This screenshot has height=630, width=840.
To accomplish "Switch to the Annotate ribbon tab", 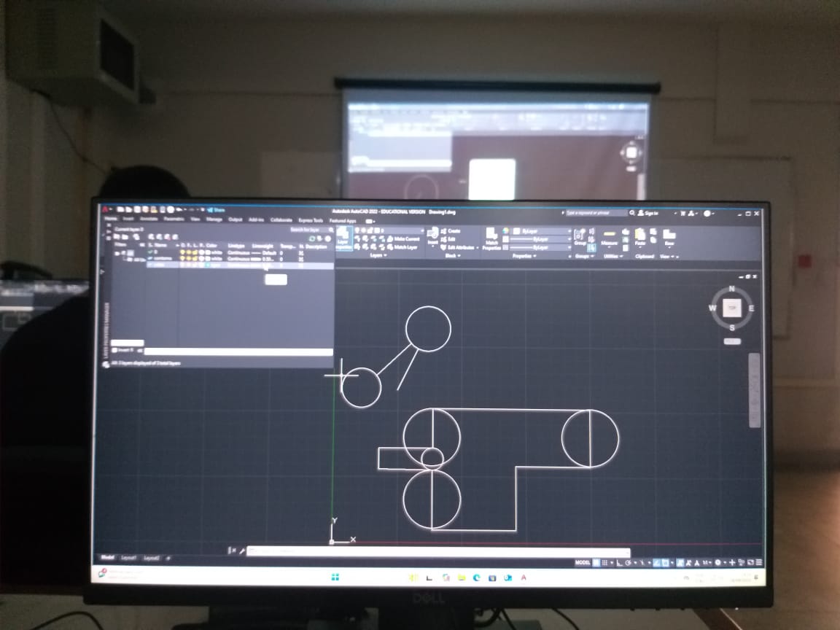I will [x=149, y=219].
